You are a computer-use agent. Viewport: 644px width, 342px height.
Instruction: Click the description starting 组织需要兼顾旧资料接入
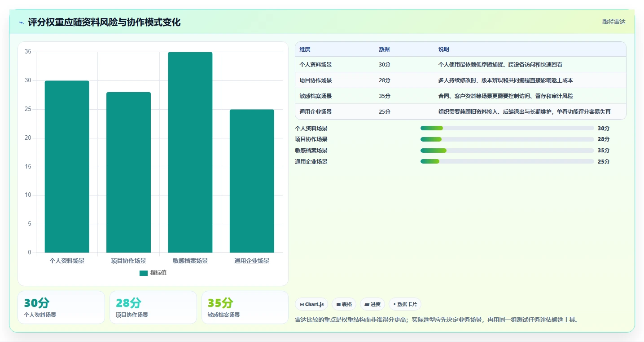point(525,112)
